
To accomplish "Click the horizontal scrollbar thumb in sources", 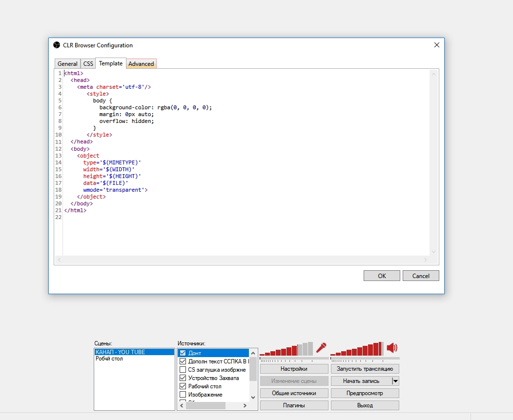I will tap(206, 405).
